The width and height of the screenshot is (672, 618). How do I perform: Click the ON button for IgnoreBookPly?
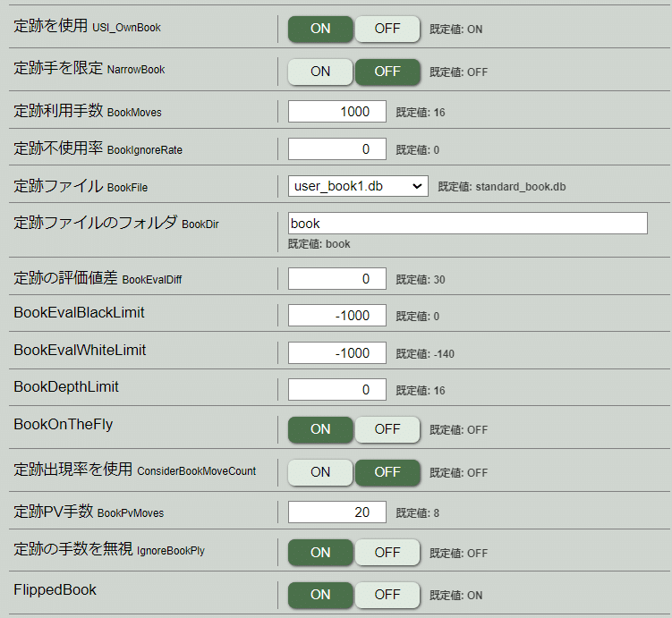click(x=320, y=553)
